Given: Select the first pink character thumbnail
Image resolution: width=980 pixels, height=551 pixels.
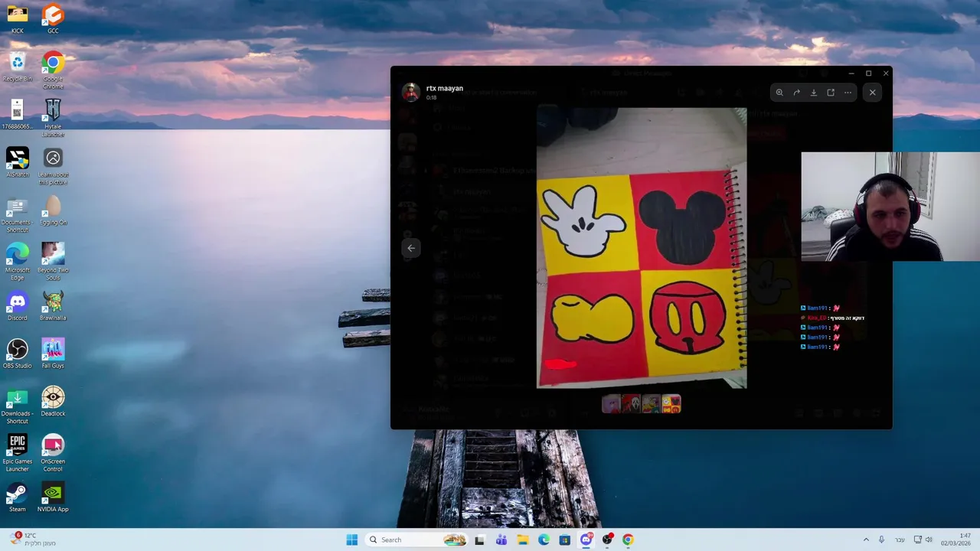Looking at the screenshot, I should coord(611,403).
